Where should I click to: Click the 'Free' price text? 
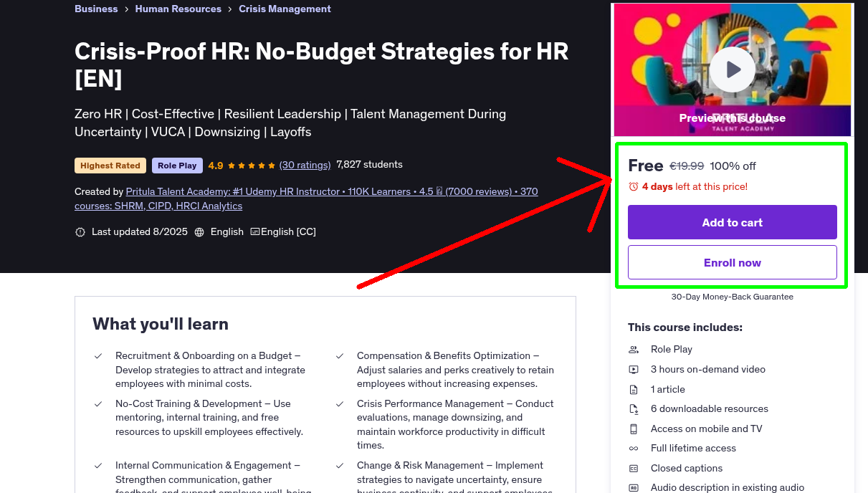645,166
